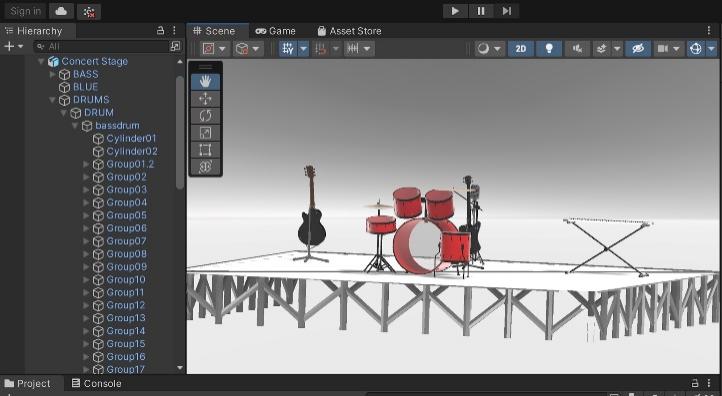Open the snap increment dropdown arrow
This screenshot has height=396, width=722.
(367, 48)
